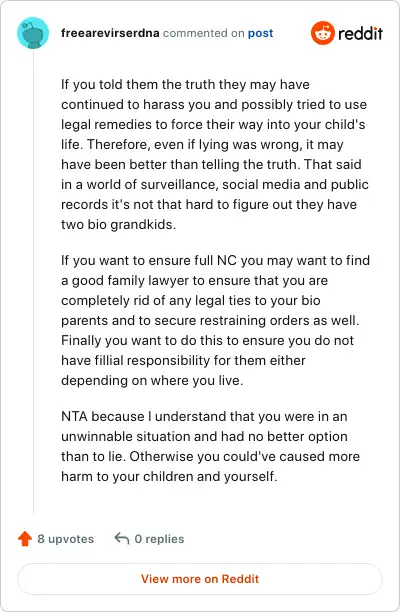400x612 pixels.
Task: Click the words "depending on where you live."
Action: [152, 380]
